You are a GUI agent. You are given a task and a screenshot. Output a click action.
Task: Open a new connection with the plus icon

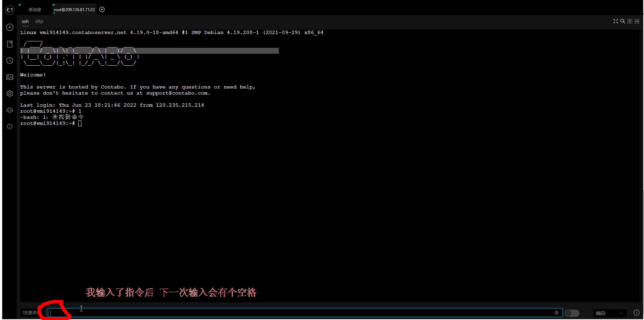(9, 27)
